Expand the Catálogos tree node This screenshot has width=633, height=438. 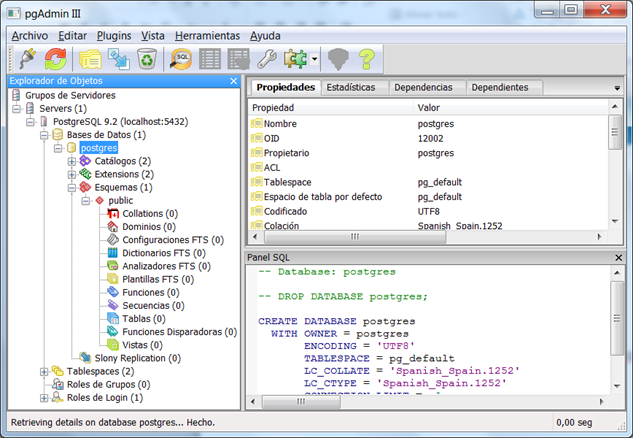tap(72, 161)
